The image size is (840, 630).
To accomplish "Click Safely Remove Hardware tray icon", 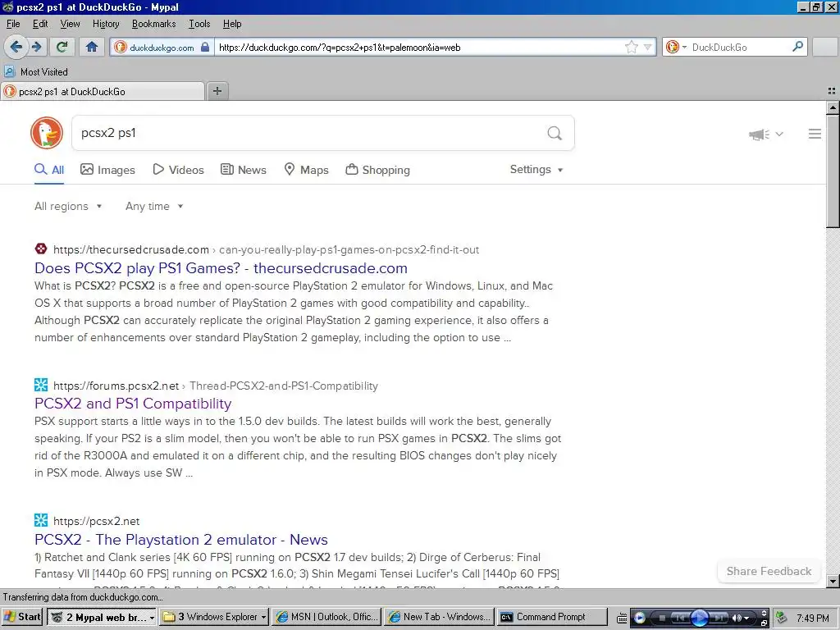I will coord(782,617).
